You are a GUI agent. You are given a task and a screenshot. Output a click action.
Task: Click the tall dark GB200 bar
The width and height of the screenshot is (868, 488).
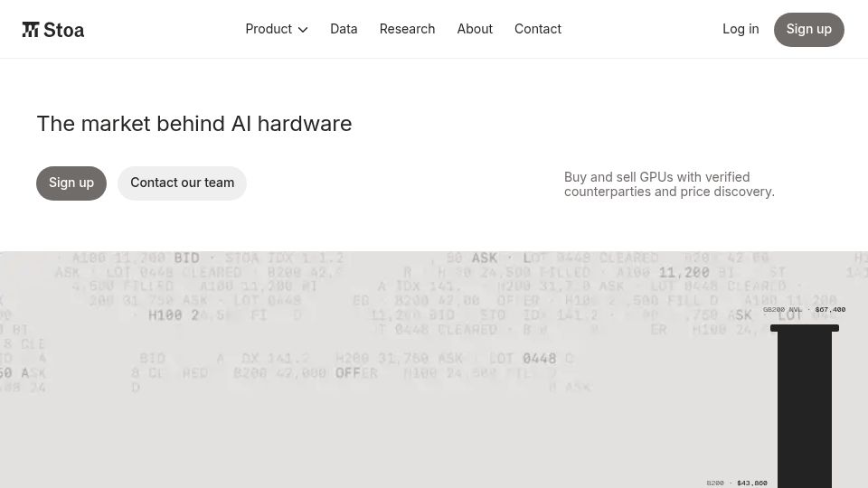(805, 407)
